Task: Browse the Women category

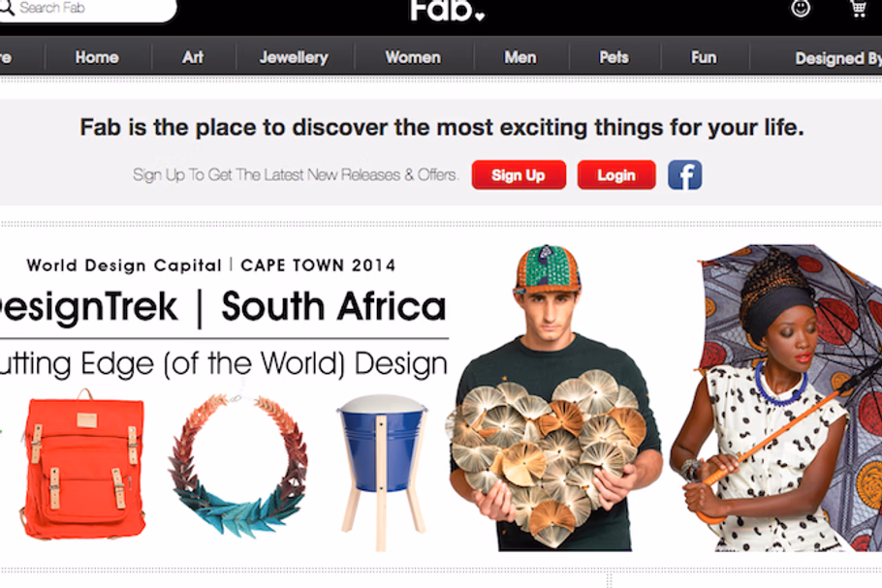Action: pos(413,57)
